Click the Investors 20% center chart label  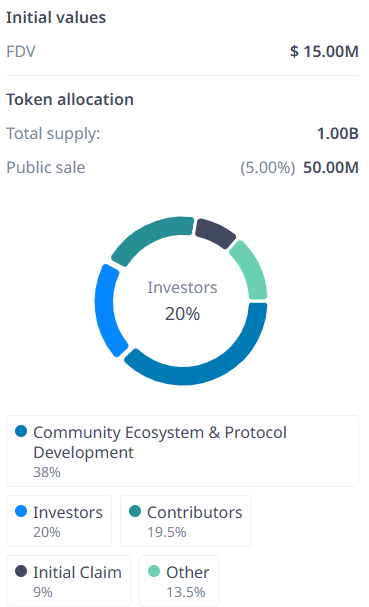(x=182, y=301)
